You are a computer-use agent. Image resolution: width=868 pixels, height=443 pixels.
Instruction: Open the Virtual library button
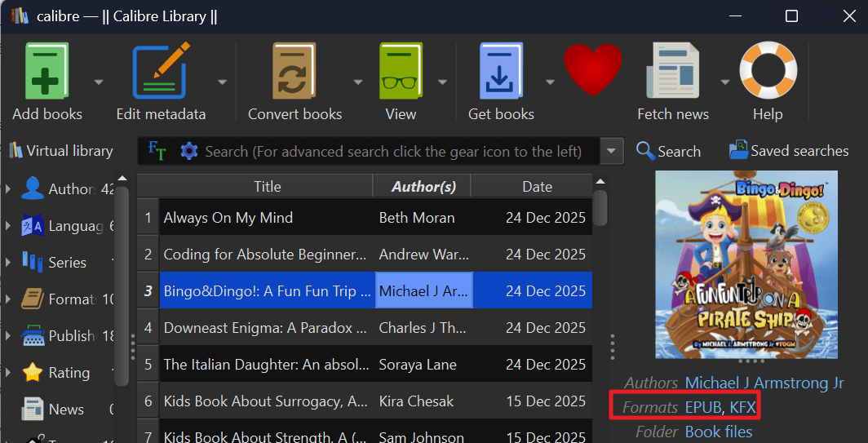pyautogui.click(x=61, y=151)
